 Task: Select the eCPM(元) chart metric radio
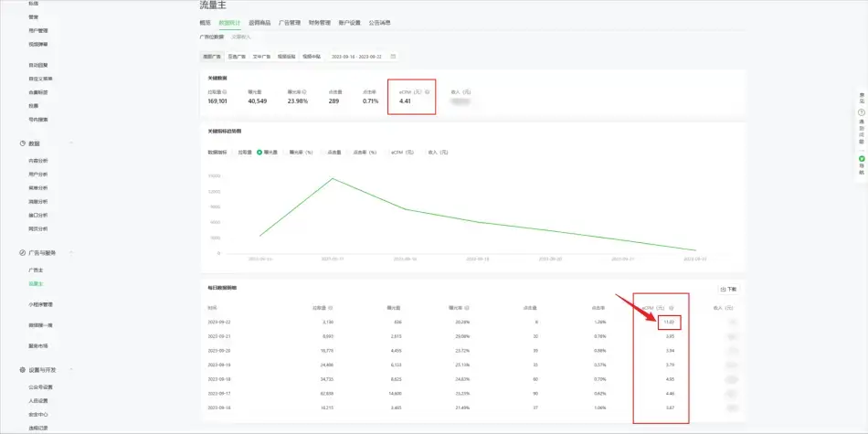pos(387,153)
